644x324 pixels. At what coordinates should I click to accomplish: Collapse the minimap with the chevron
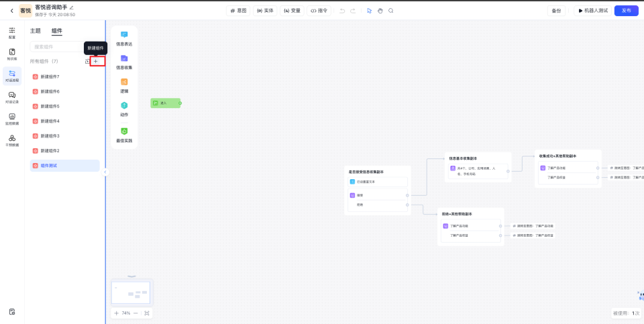131,276
